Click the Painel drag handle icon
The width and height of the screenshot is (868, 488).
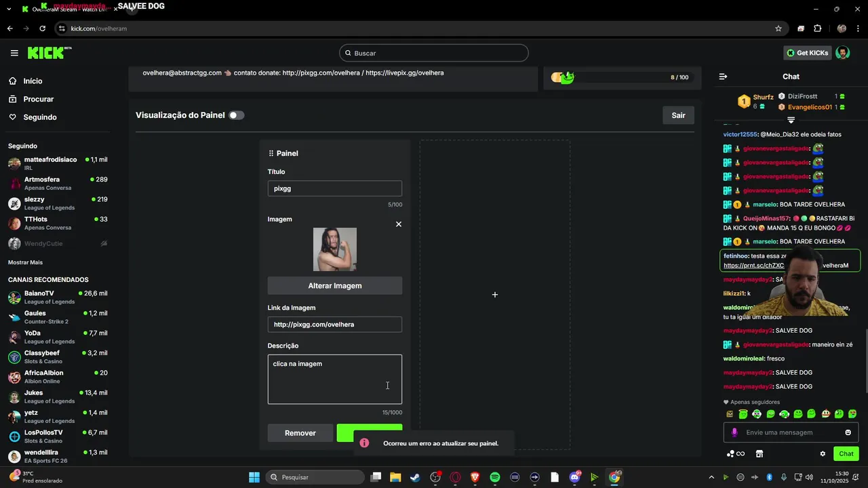pos(271,153)
